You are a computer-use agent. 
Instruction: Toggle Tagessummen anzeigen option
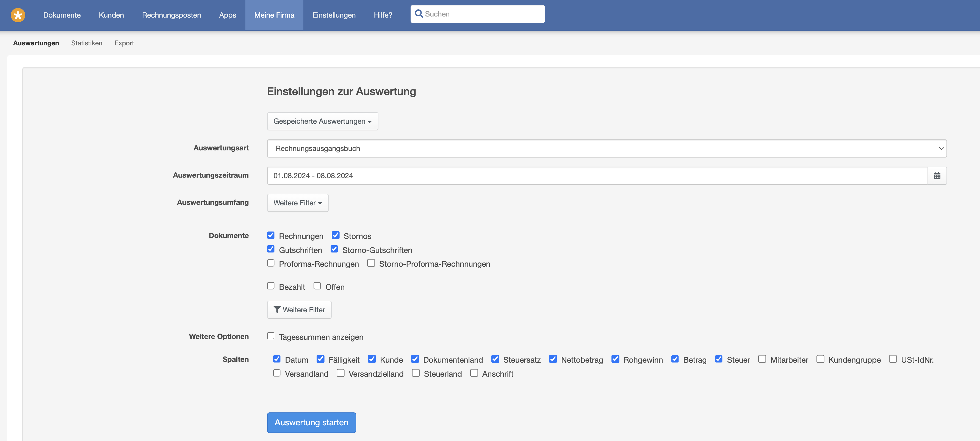click(x=270, y=336)
